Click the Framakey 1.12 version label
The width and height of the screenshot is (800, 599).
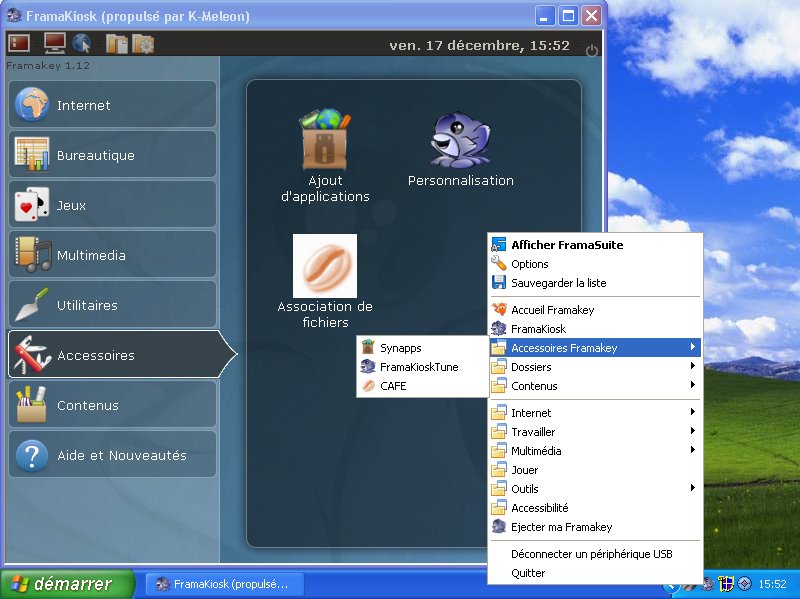click(x=48, y=65)
